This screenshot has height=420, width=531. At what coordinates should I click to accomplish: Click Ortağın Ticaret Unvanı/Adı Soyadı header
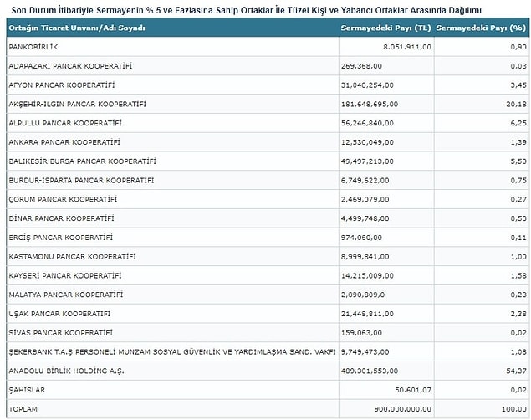coord(77,28)
